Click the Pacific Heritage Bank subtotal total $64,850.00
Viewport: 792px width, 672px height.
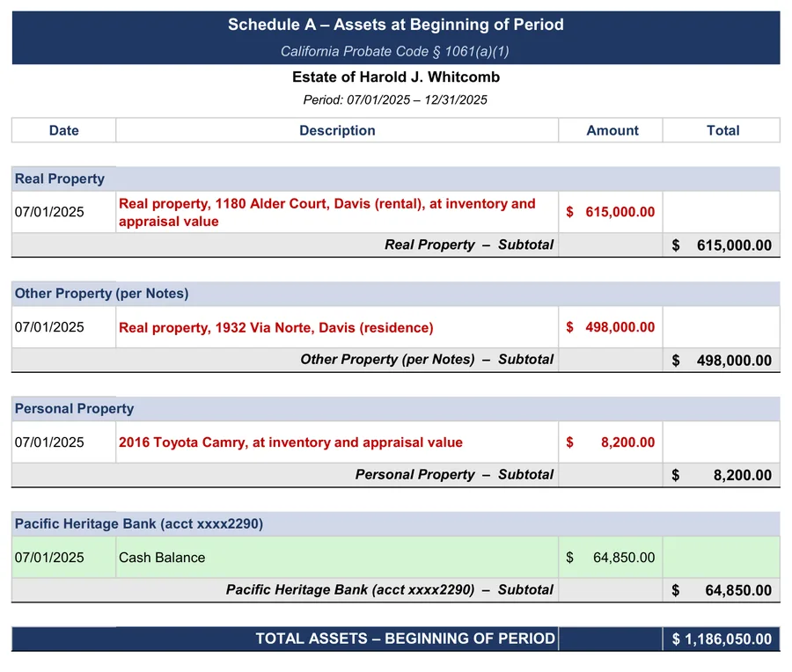(x=722, y=590)
